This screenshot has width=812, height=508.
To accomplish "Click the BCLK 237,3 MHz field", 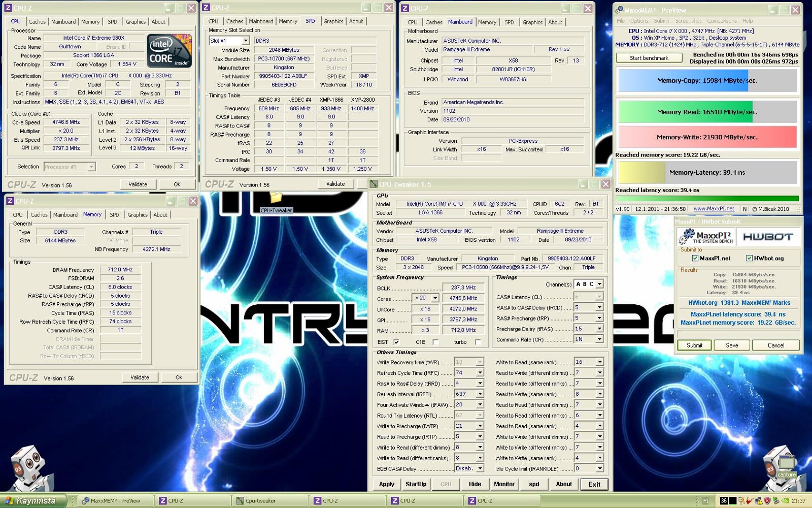I will [x=463, y=288].
